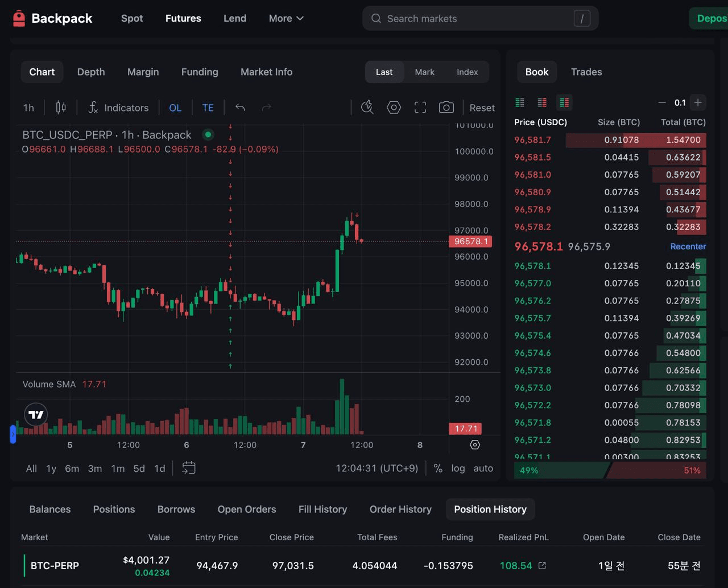Select the Book tab
This screenshot has width=728, height=588.
pyautogui.click(x=537, y=72)
